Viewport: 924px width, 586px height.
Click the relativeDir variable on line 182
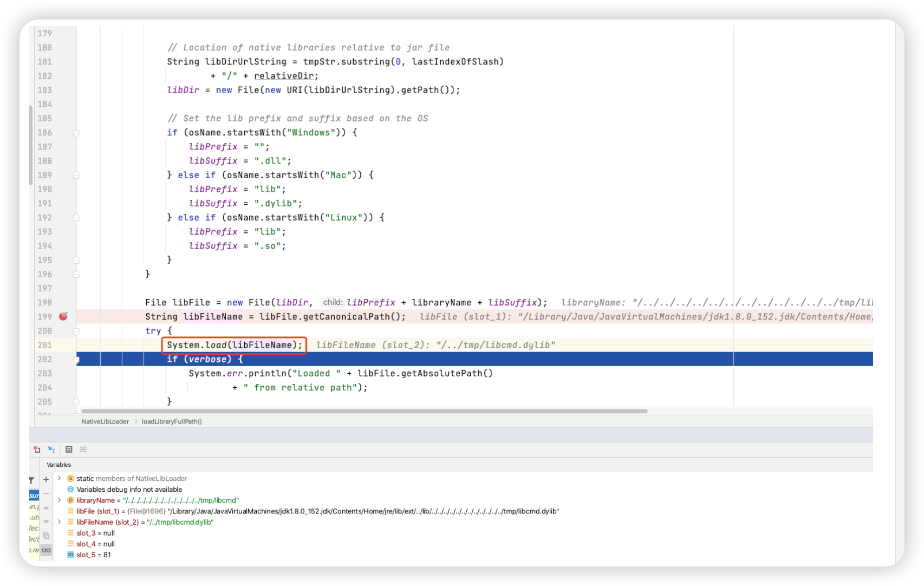click(x=284, y=76)
